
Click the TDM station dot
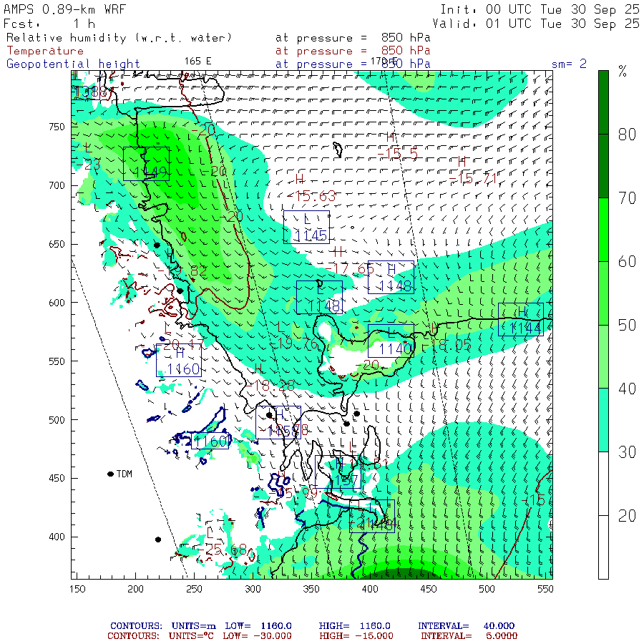pos(110,474)
